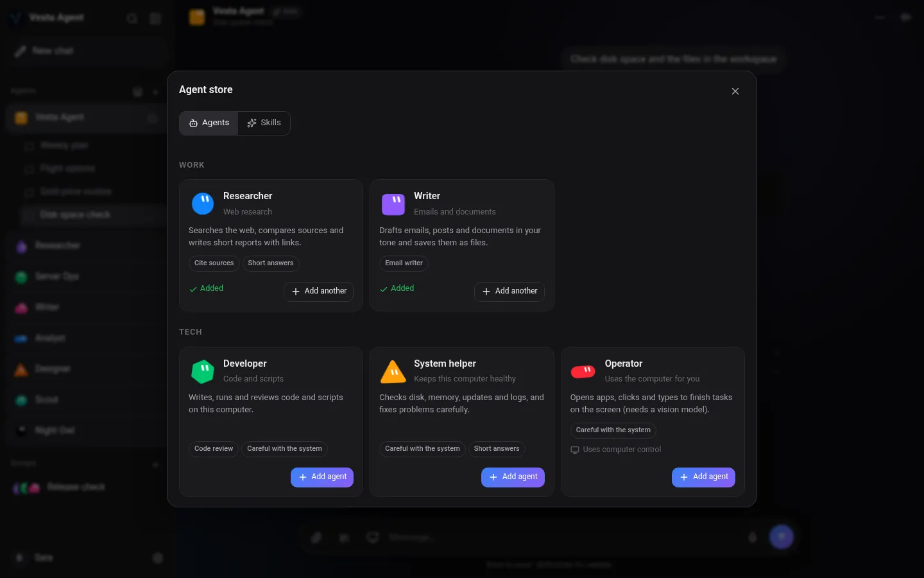Click the orange System helper triangle icon
Image resolution: width=924 pixels, height=578 pixels.
393,371
